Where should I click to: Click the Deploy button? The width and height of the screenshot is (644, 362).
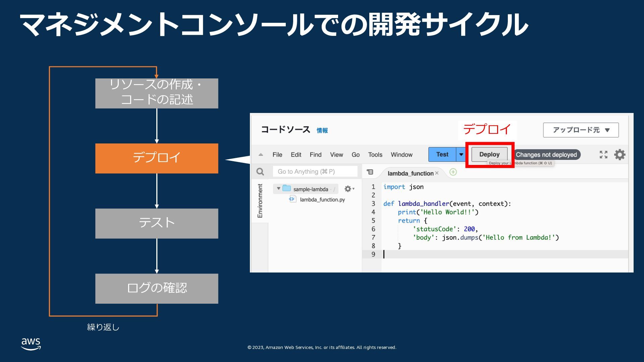(489, 155)
